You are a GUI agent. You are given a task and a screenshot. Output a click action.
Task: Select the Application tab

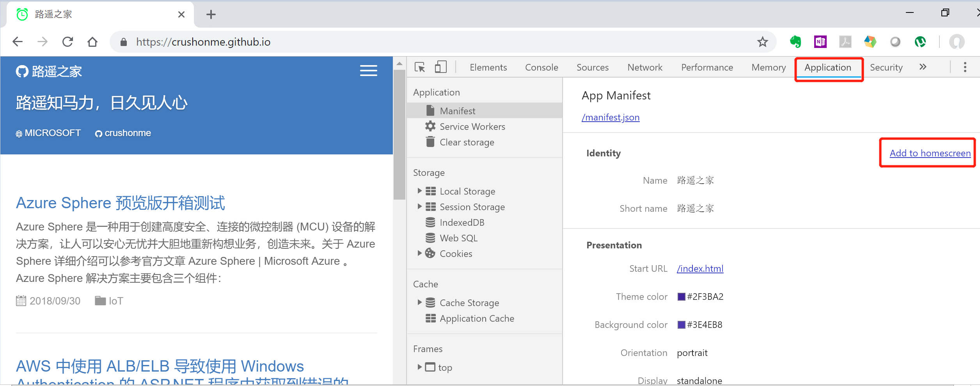pos(828,67)
